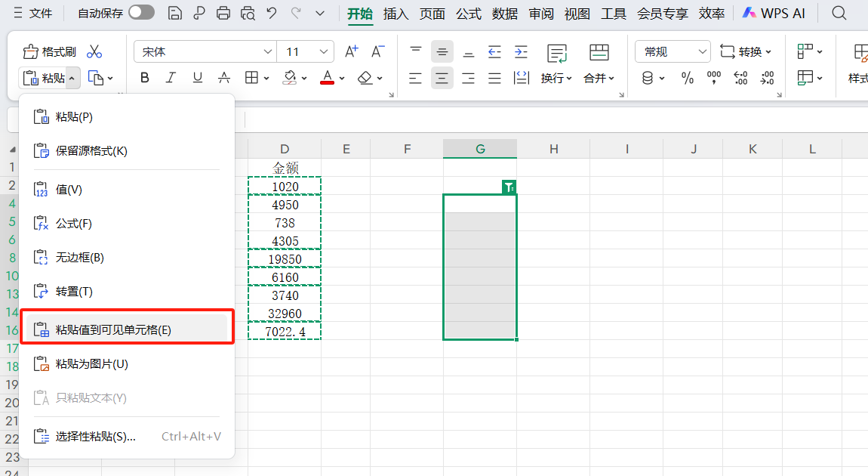
Task: Click the 选择性粘贴(S)... menu entry
Action: click(95, 436)
